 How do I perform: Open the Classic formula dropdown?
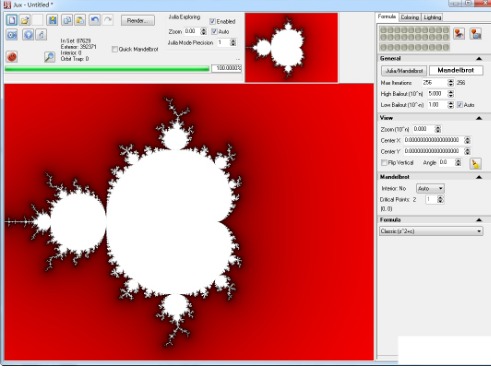pyautogui.click(x=431, y=231)
